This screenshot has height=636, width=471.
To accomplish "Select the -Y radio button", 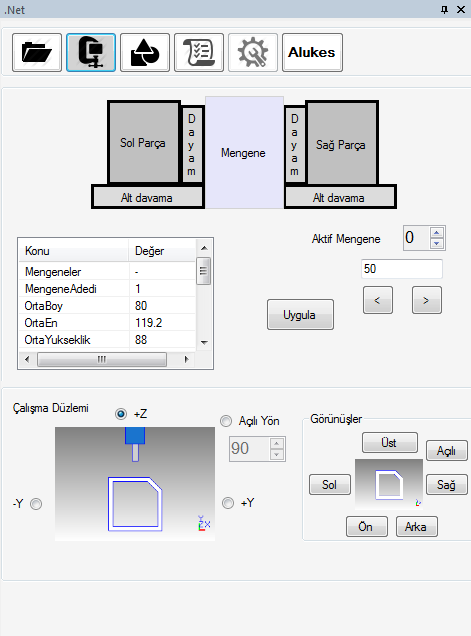I will click(36, 504).
